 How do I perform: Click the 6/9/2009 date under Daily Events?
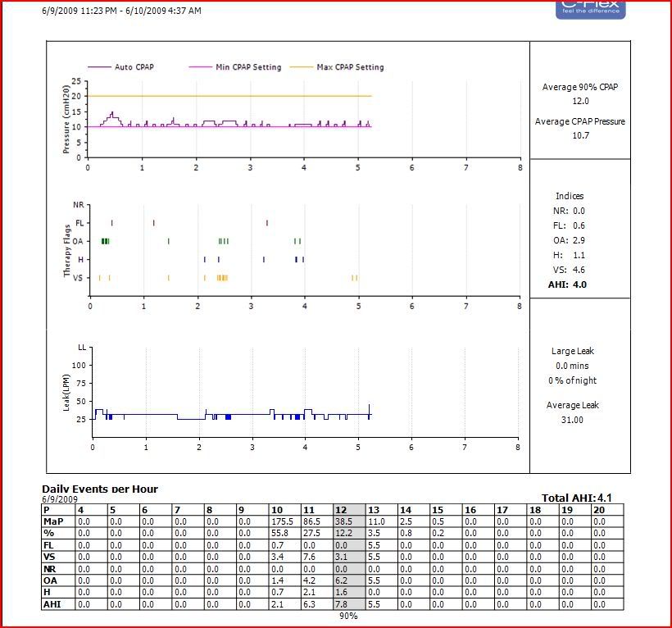click(60, 499)
